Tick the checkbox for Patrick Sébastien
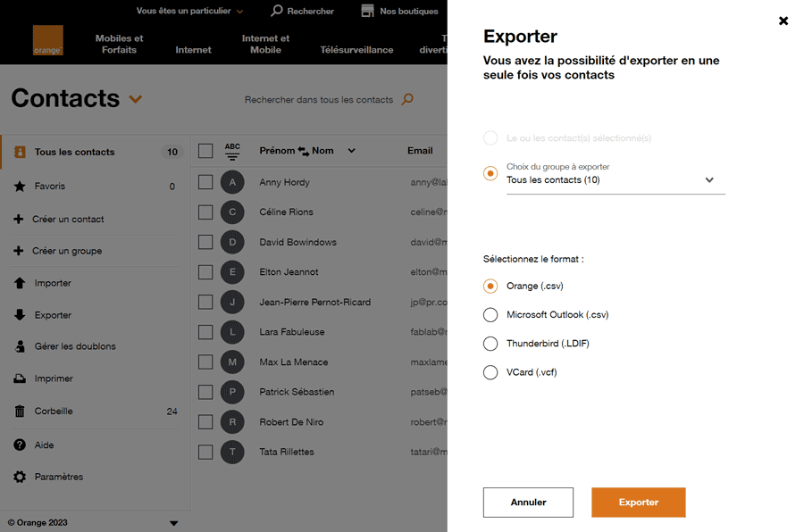Image resolution: width=804 pixels, height=532 pixels. [x=205, y=392]
